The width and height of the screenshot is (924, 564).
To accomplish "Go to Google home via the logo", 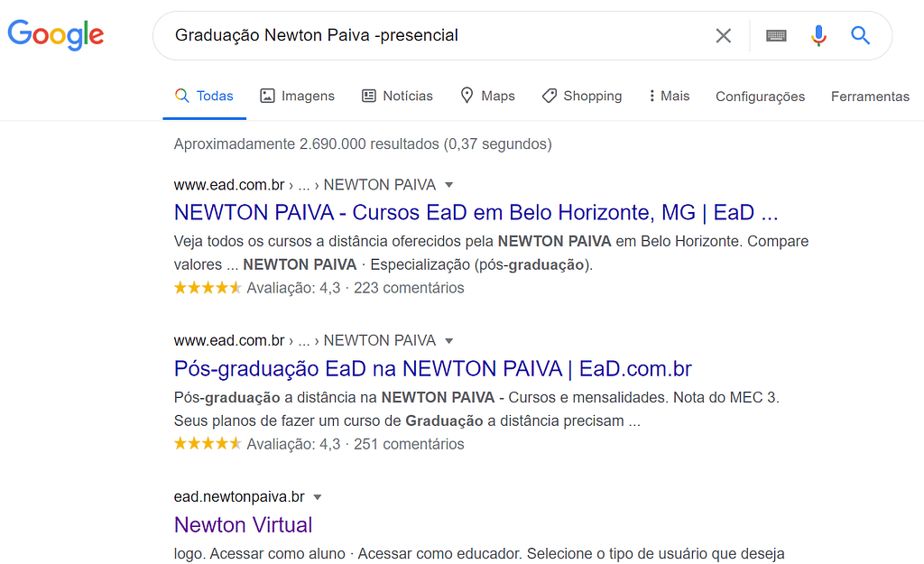I will point(56,35).
